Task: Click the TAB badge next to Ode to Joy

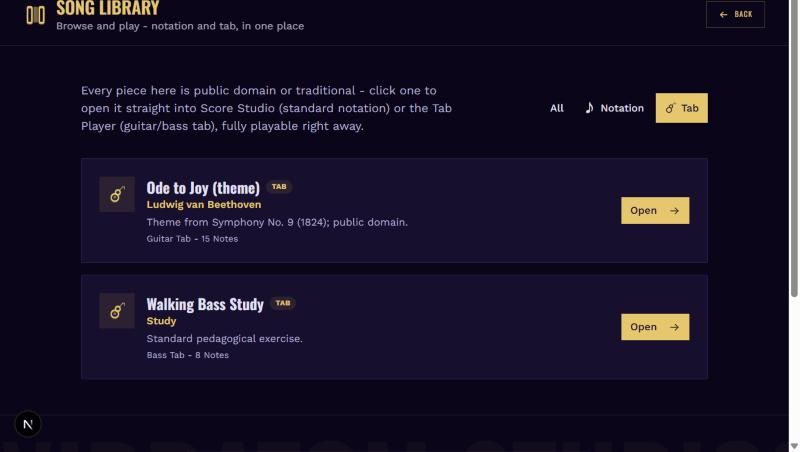Action: point(279,187)
